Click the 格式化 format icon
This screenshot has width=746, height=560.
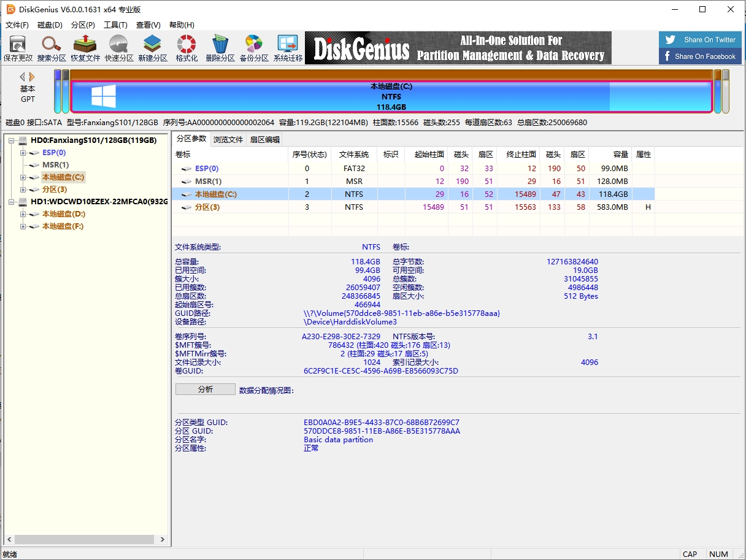(186, 48)
